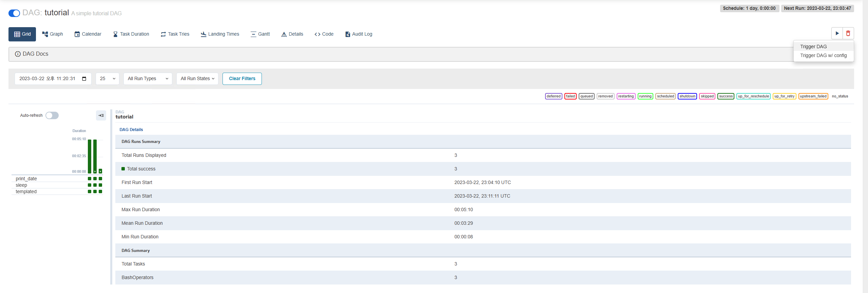Click the no_status legend label
This screenshot has height=293, width=868.
[x=840, y=96]
